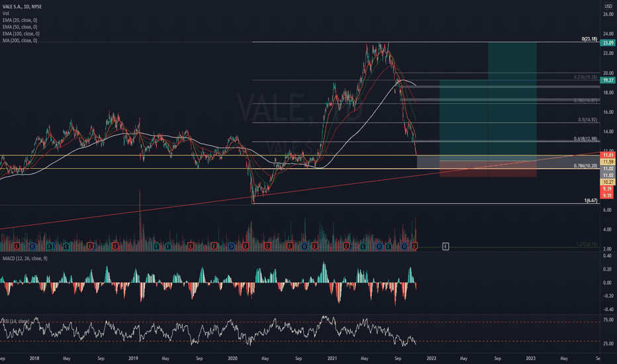Click the -0.40 value on the MACD scale
The height and width of the screenshot is (364, 617).
point(607,309)
